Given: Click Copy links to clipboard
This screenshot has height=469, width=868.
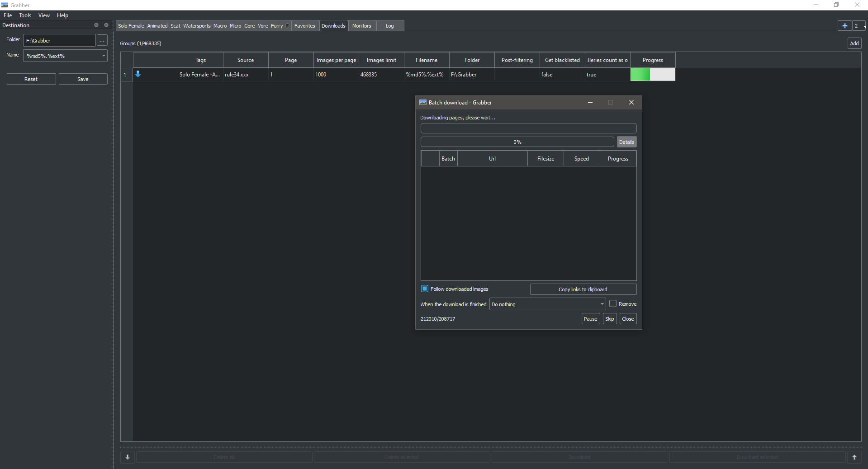Looking at the screenshot, I should tap(583, 289).
